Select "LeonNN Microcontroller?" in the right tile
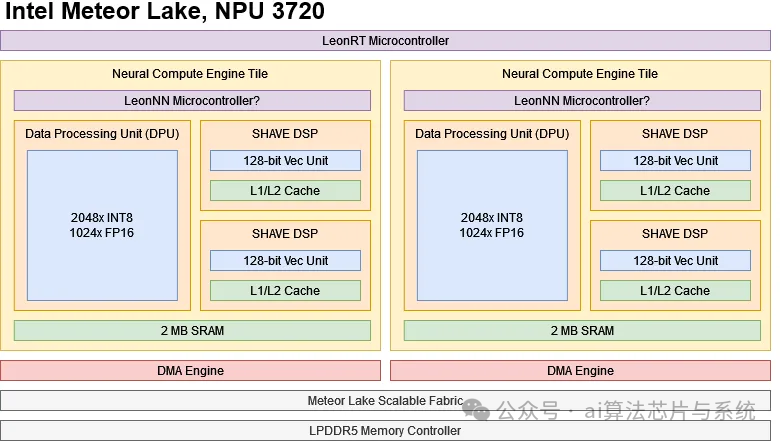The height and width of the screenshot is (441, 780). [582, 101]
